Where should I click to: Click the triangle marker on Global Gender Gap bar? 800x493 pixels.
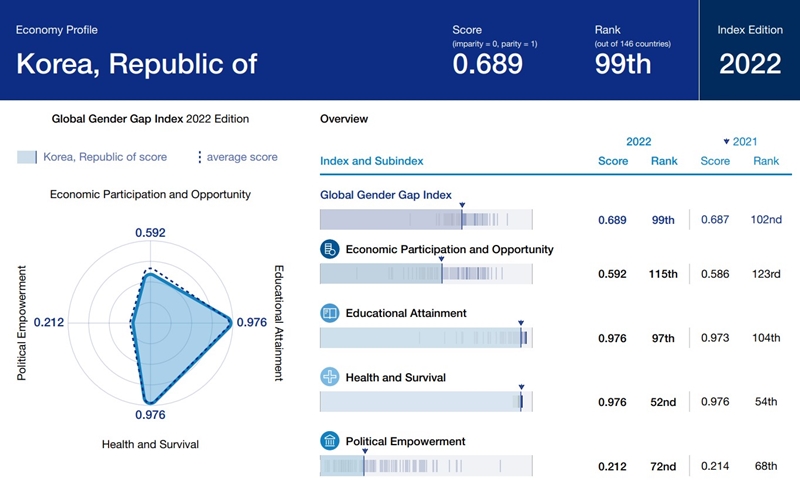[x=462, y=205]
